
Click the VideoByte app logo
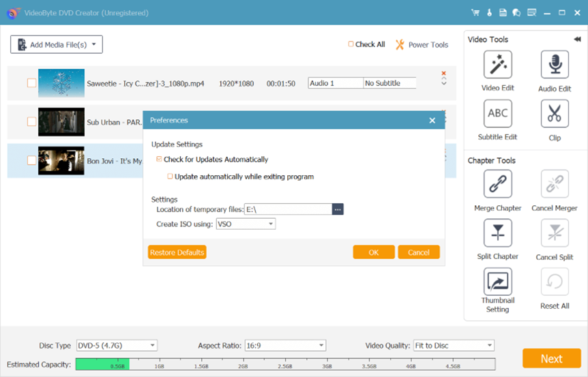click(13, 13)
